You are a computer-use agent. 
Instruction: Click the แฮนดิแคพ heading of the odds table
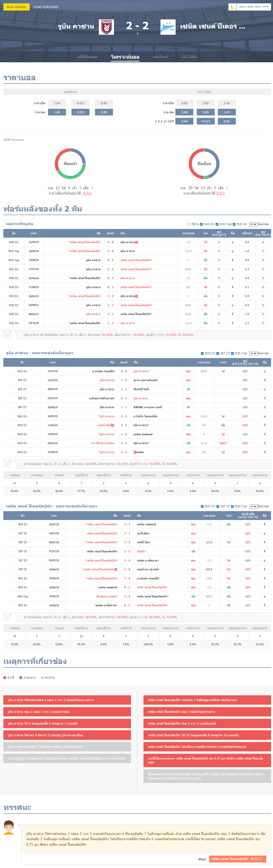pyautogui.click(x=70, y=92)
